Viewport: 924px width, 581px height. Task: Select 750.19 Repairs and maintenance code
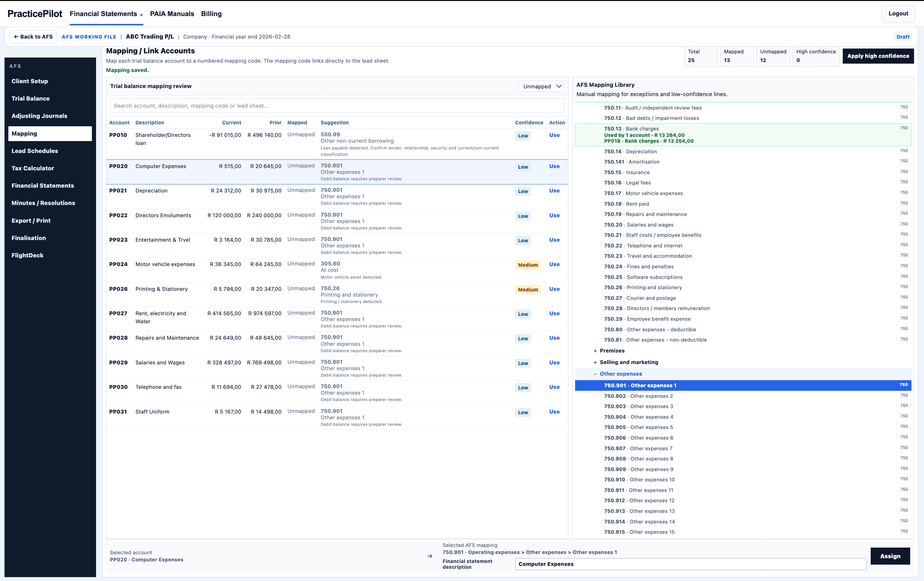pyautogui.click(x=743, y=214)
